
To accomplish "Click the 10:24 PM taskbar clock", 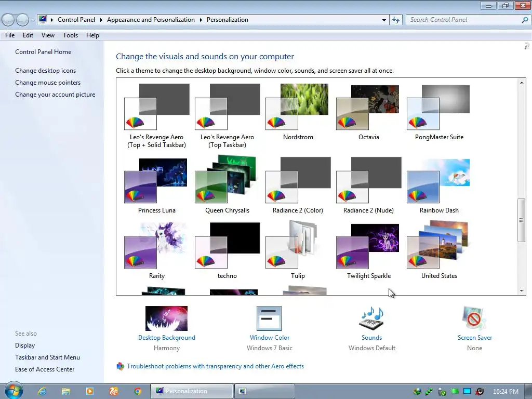I will (x=506, y=392).
